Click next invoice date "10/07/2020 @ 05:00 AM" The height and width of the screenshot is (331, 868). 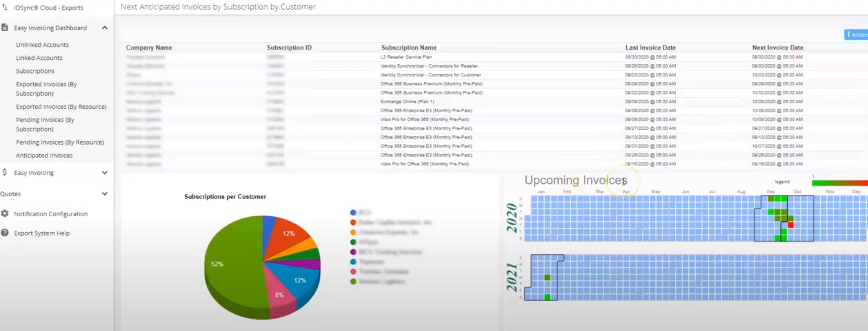tap(777, 146)
